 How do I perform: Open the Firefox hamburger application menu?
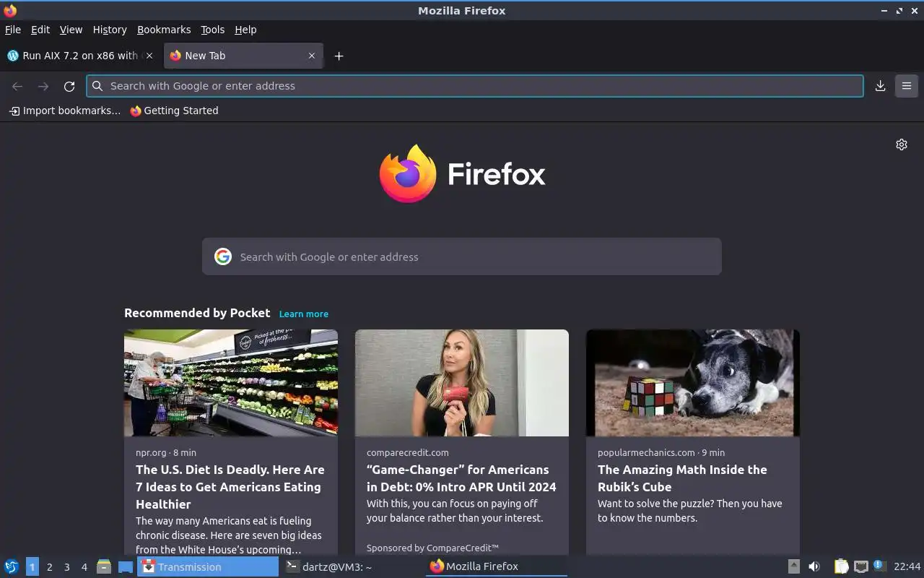point(907,86)
